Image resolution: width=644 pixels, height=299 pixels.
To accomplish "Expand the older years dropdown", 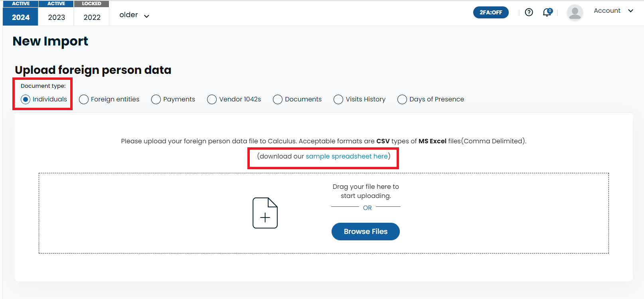I will coord(134,15).
